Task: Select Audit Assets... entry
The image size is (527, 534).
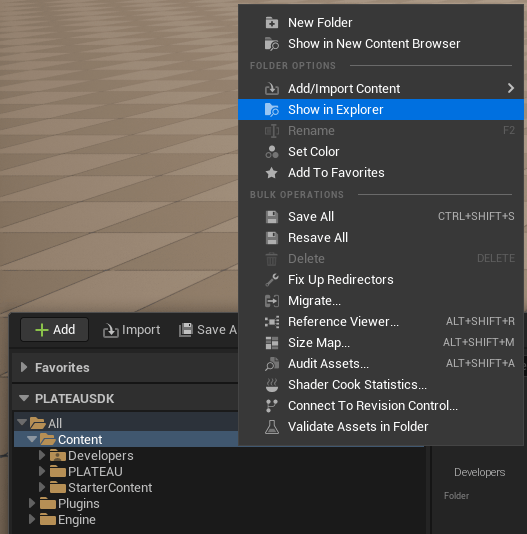Action: pyautogui.click(x=381, y=364)
